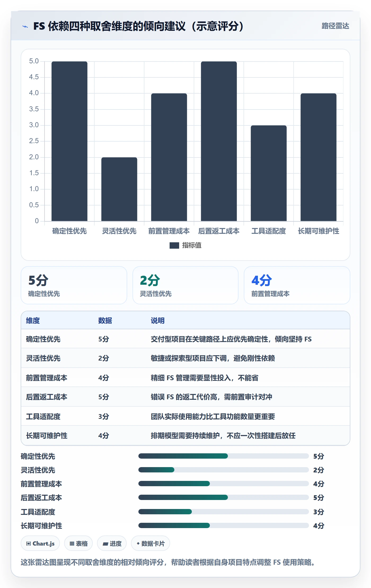
Task: Open the 2分 灵活性优先 data card
Action: coord(185,285)
